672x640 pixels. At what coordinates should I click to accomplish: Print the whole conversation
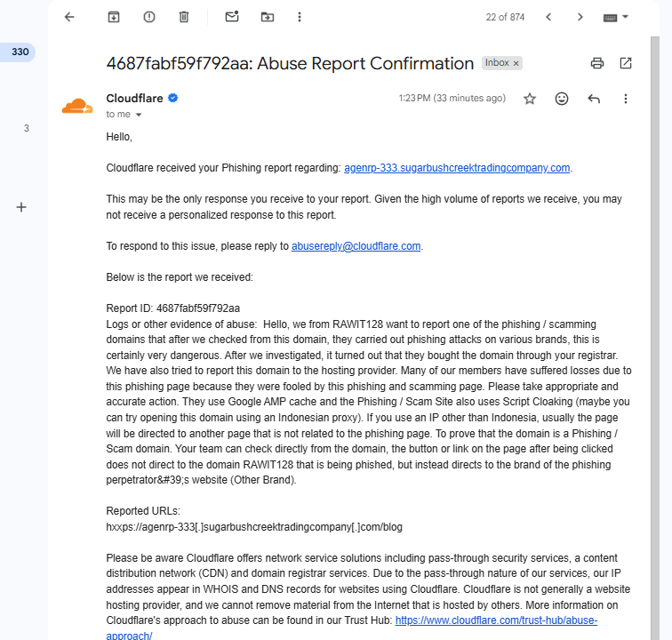(597, 63)
